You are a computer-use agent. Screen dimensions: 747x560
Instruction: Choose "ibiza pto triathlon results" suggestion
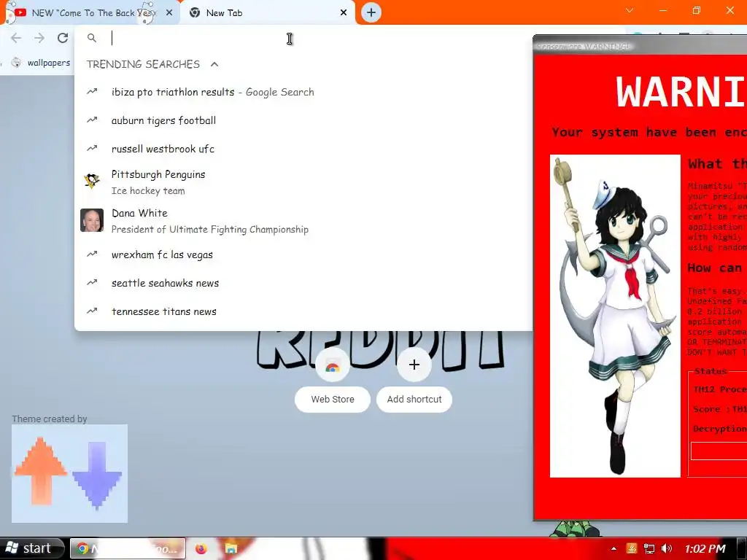pos(303,92)
